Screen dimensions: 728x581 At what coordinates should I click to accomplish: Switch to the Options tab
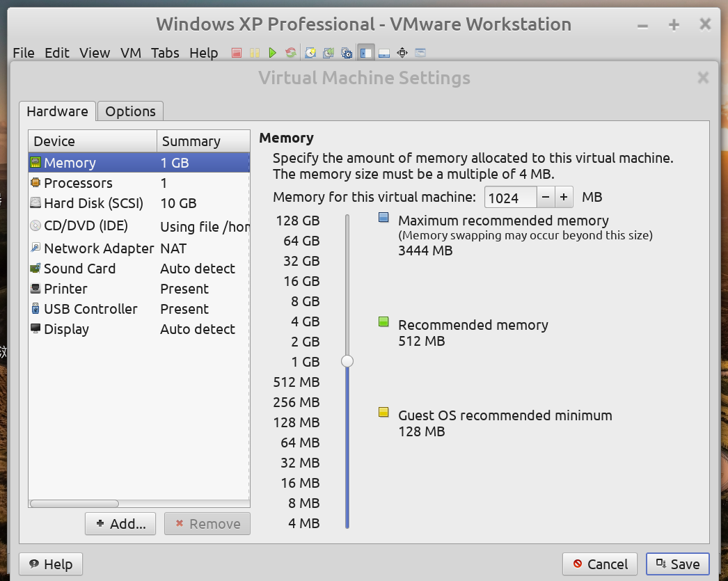[x=130, y=111]
